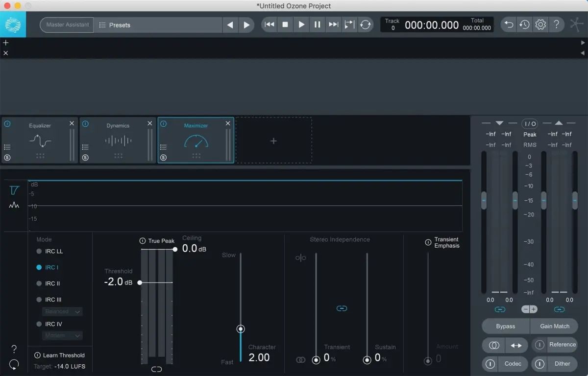Go to previous preset arrow

(230, 25)
